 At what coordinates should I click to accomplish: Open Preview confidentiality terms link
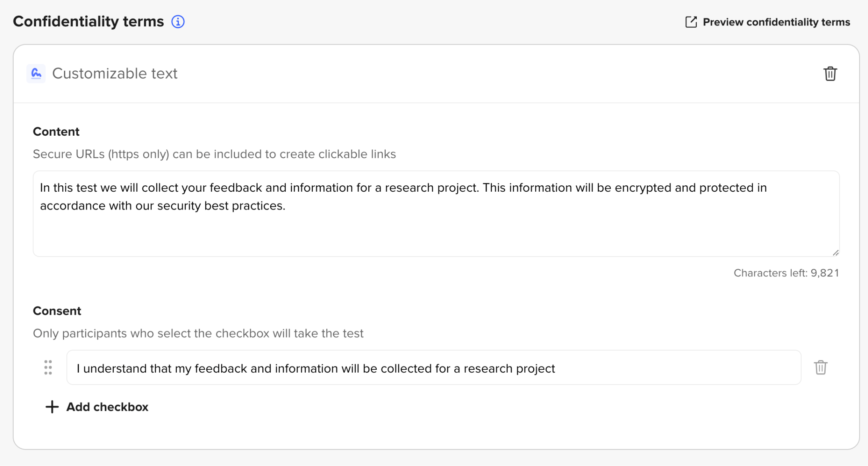pyautogui.click(x=776, y=22)
